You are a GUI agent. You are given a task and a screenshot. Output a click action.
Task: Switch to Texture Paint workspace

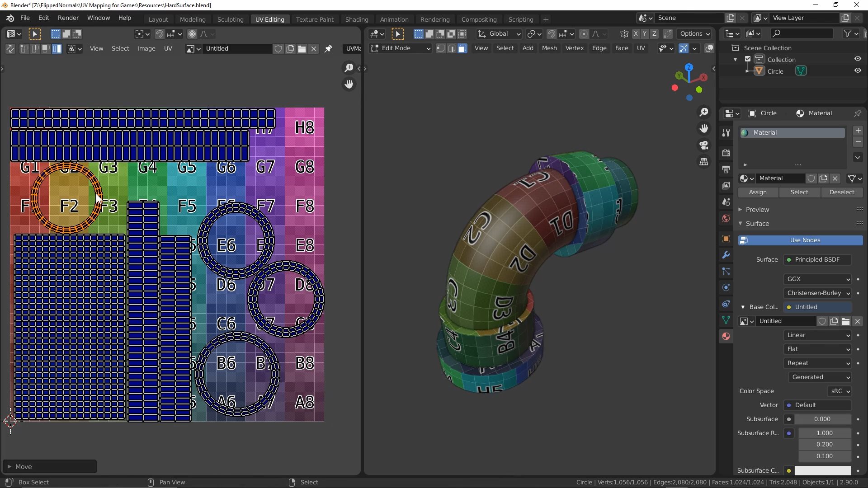tap(315, 19)
